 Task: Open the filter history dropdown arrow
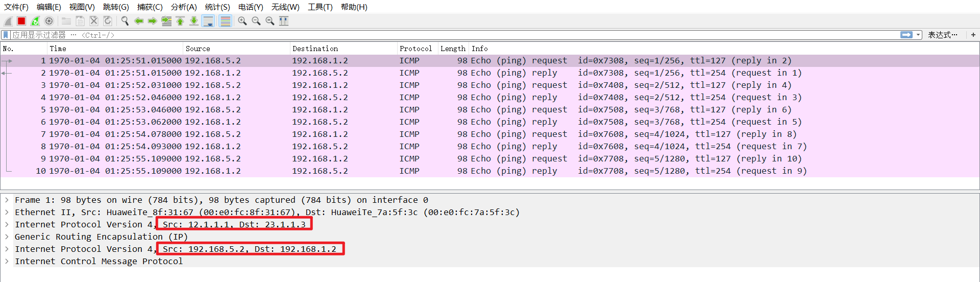pyautogui.click(x=918, y=35)
